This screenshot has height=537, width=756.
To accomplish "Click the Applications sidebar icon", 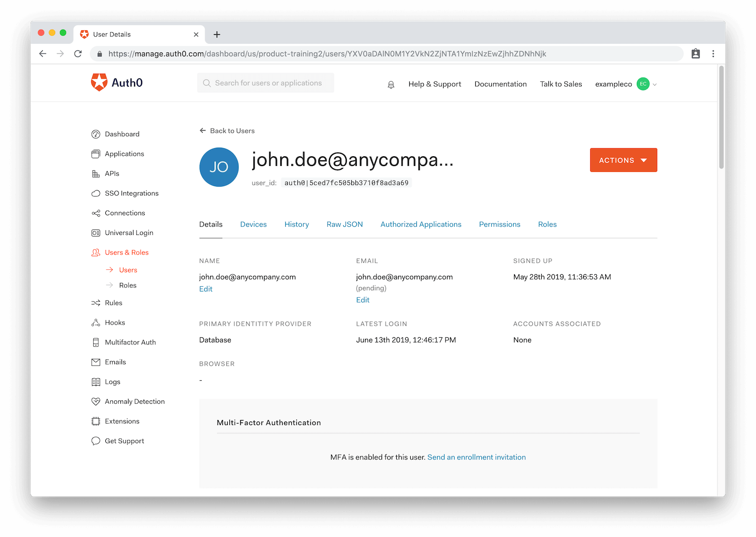I will (96, 154).
